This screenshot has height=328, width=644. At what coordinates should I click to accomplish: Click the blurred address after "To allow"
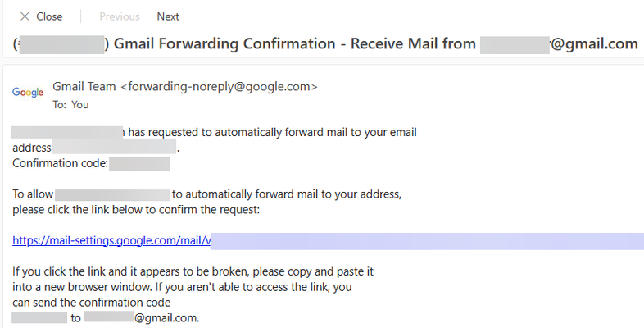pos(112,194)
